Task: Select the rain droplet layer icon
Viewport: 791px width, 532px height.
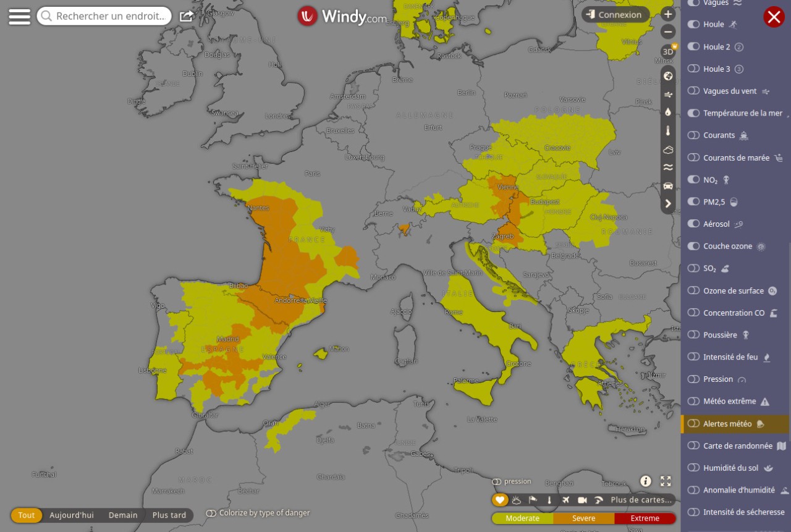Action: coord(668,112)
